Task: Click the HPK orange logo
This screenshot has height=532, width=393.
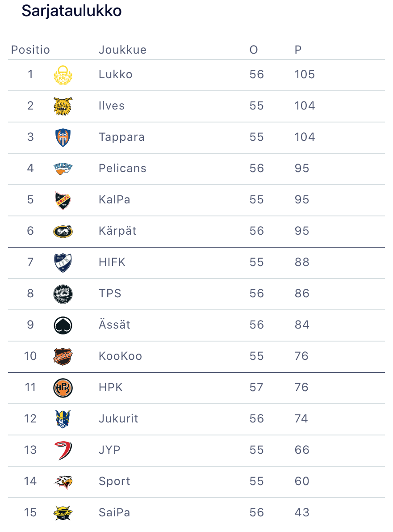Action: tap(63, 388)
